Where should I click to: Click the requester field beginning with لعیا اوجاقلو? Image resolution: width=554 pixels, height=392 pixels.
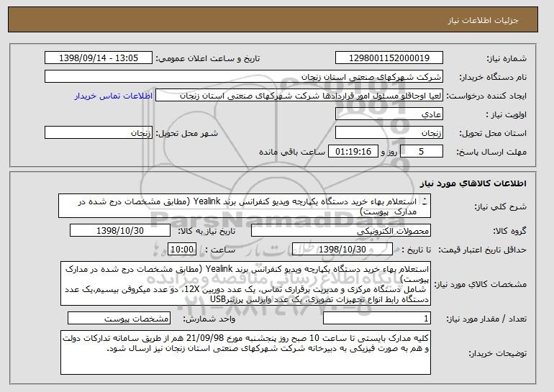point(299,96)
